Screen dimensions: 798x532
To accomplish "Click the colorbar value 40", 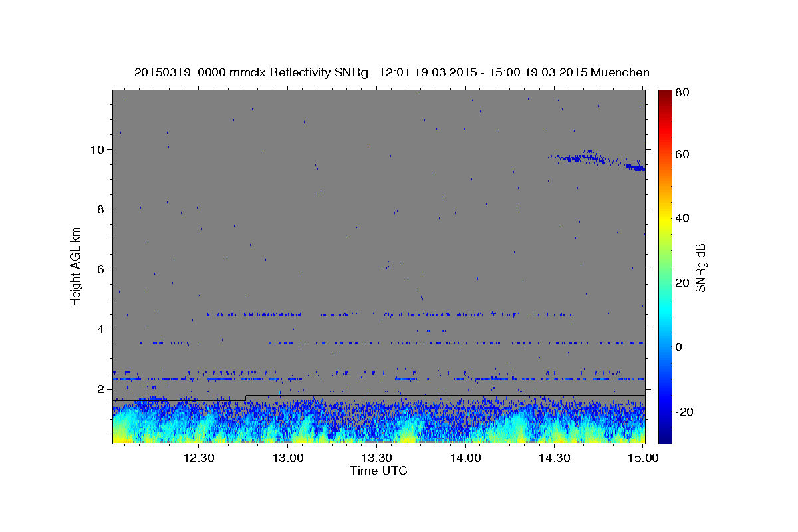I will tap(682, 218).
